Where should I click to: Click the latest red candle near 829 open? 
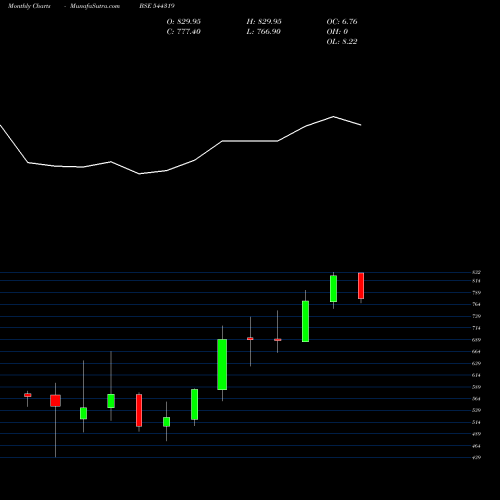coord(361,286)
